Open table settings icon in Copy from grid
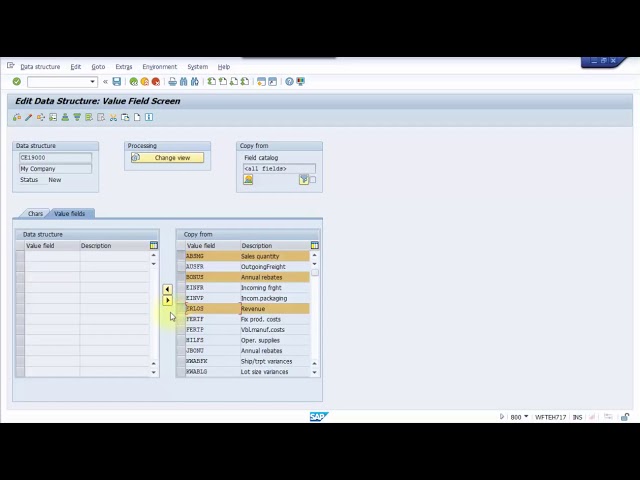Image resolution: width=640 pixels, height=480 pixels. coord(314,245)
